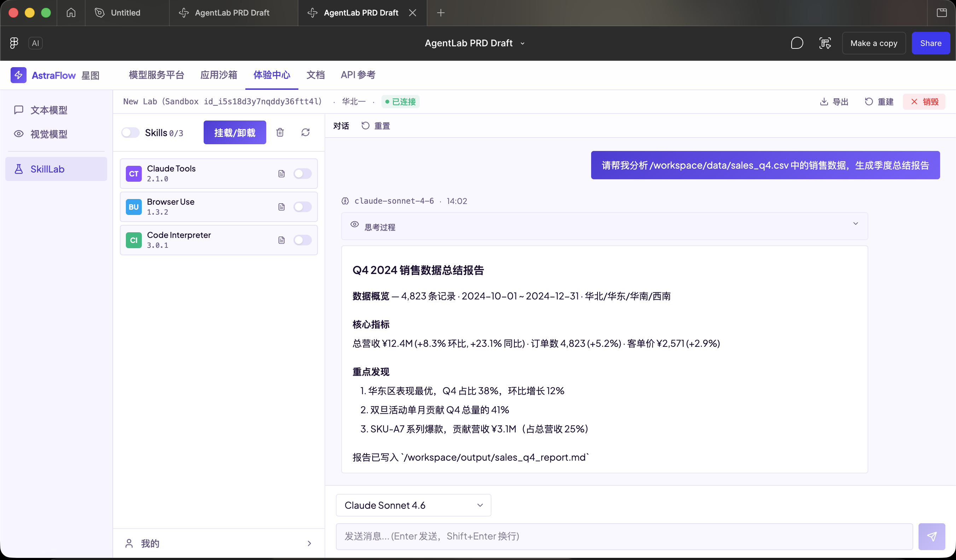Click the CI Code Interpreter badge
Screen dimensions: 956x560
click(x=134, y=240)
